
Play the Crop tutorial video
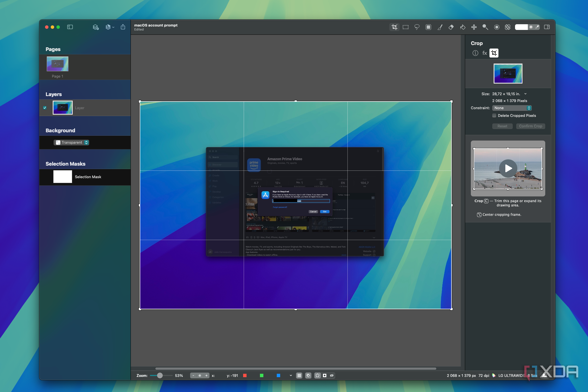tap(508, 168)
